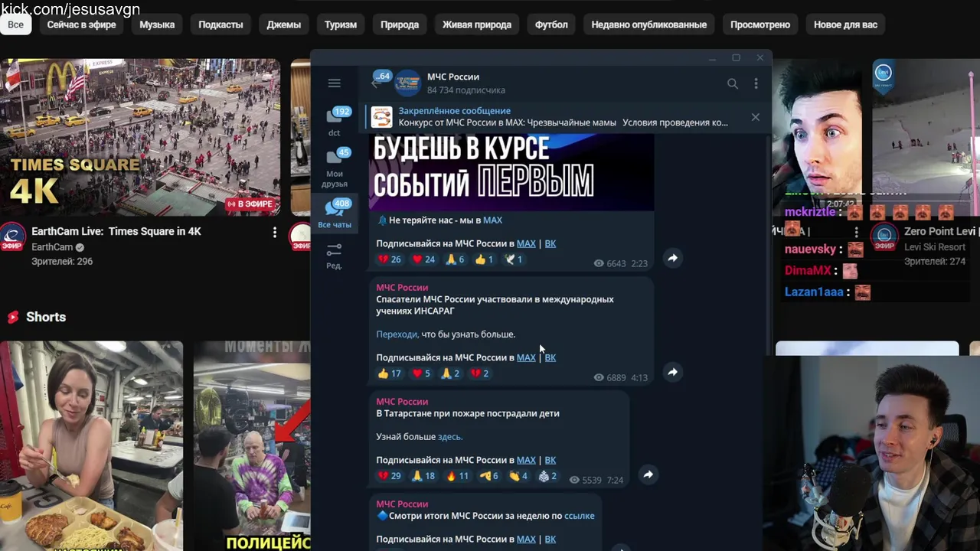Open the Levi Ski Resort channel avatar
980x551 pixels.
point(884,236)
